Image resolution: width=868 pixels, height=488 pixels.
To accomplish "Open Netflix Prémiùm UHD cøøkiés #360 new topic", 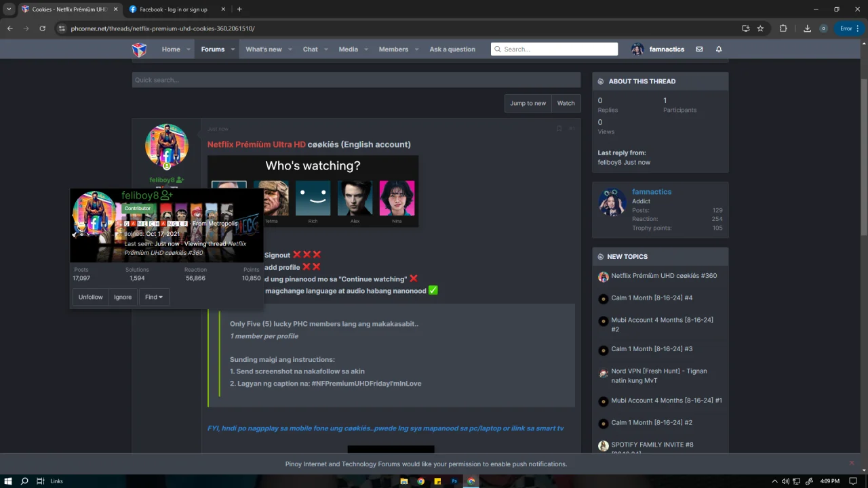I will 664,276.
